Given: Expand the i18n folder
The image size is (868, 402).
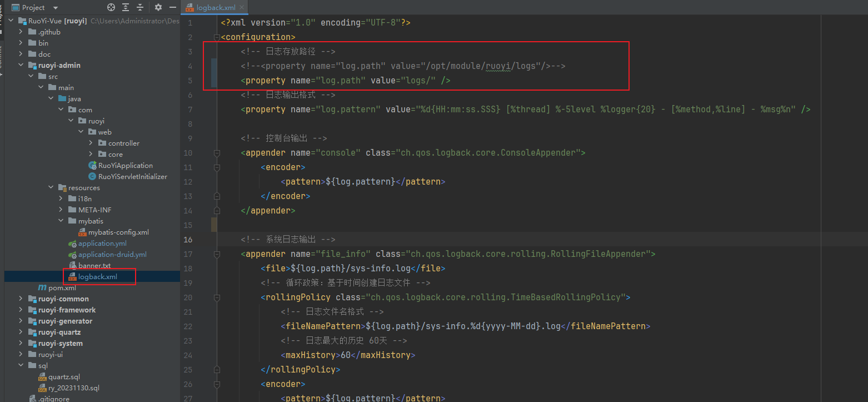Looking at the screenshot, I should (x=61, y=198).
